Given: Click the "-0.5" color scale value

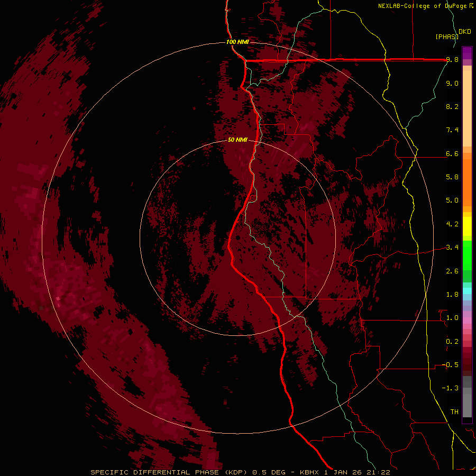Looking at the screenshot, I should pyautogui.click(x=450, y=365).
